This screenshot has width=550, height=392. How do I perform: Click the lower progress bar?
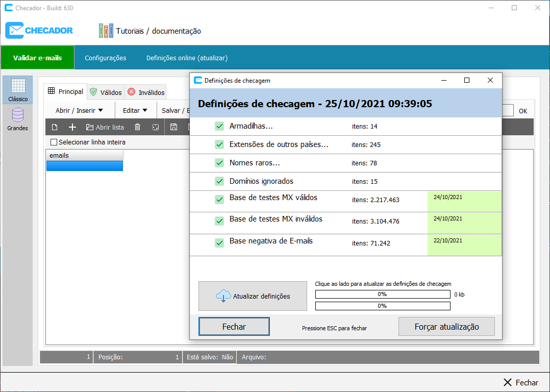tap(383, 306)
